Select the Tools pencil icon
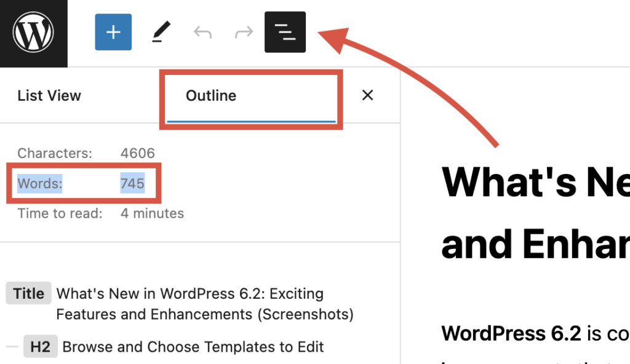630x364 pixels. click(161, 33)
